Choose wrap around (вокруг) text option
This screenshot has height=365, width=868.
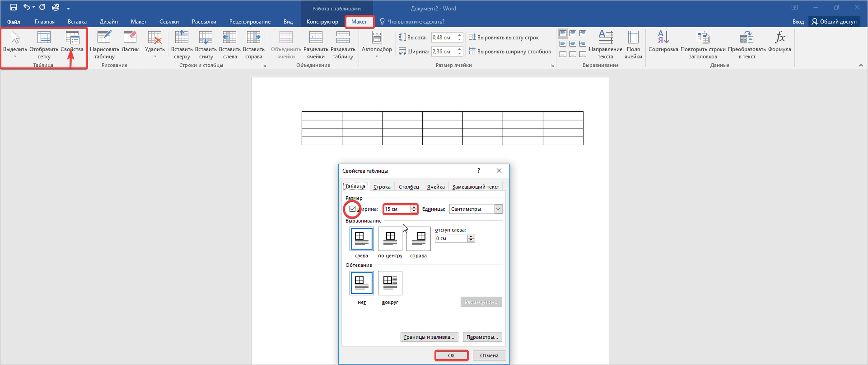[x=390, y=283]
